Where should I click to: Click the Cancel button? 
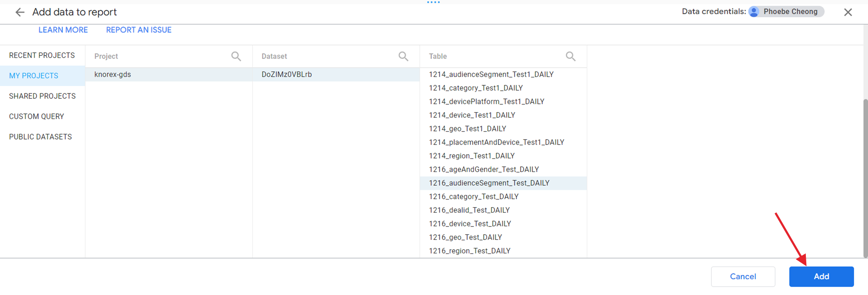pos(743,277)
